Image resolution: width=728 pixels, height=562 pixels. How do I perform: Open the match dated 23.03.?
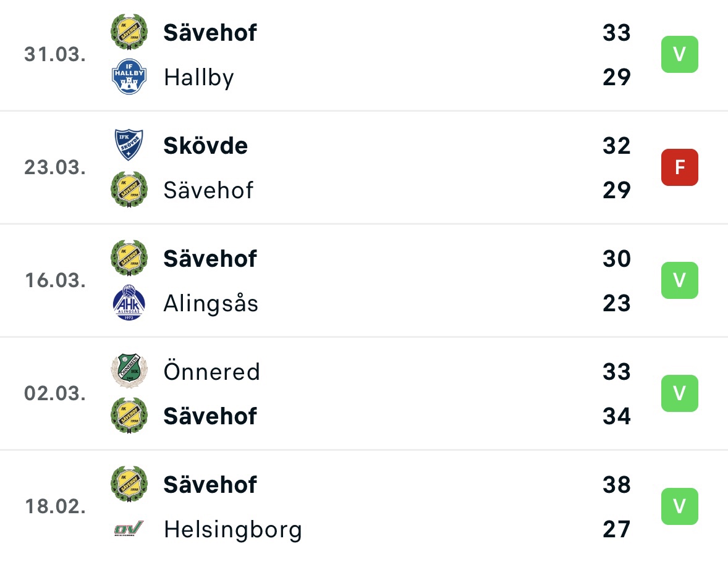[x=364, y=167]
